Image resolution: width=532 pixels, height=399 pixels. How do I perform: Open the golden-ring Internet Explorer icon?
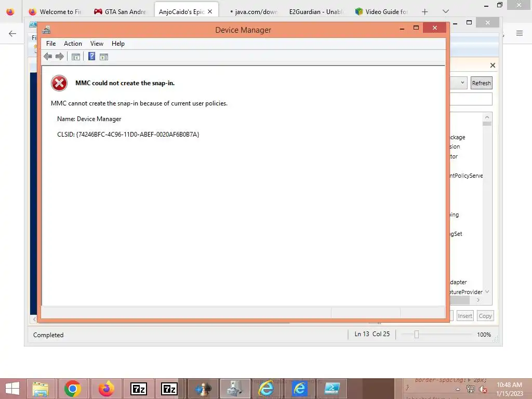click(267, 389)
